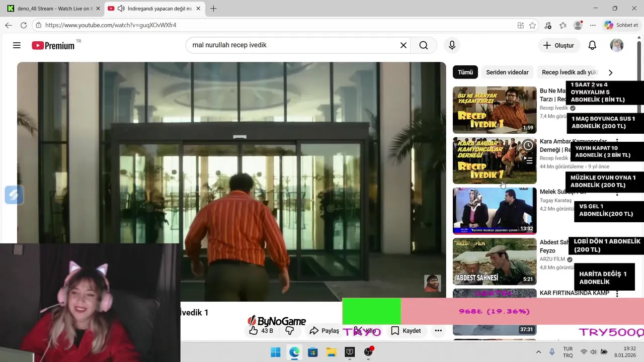
Task: Open the ARZU FİLM channel link
Action: tap(552, 259)
